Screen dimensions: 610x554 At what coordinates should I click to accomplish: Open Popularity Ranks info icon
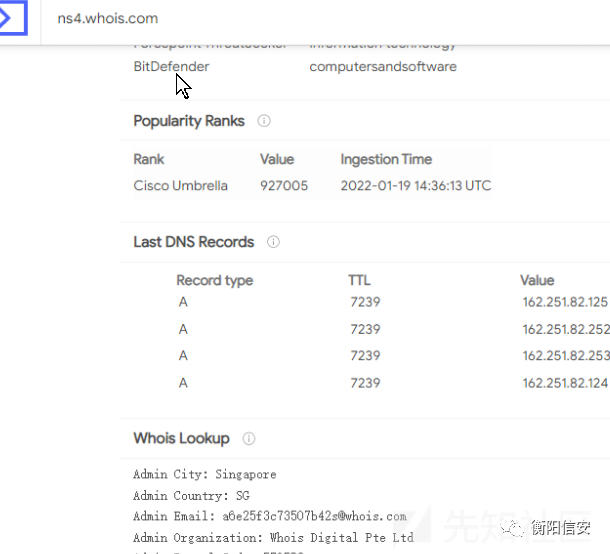264,121
